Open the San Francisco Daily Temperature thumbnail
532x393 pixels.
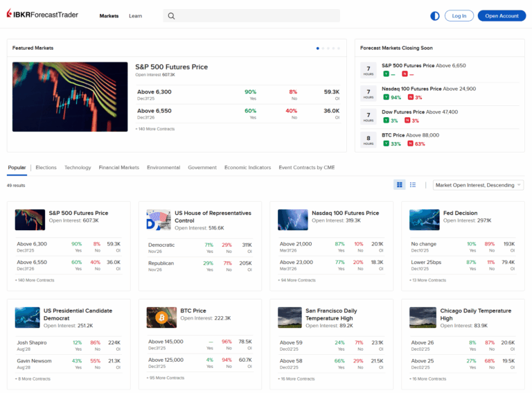[290, 317]
